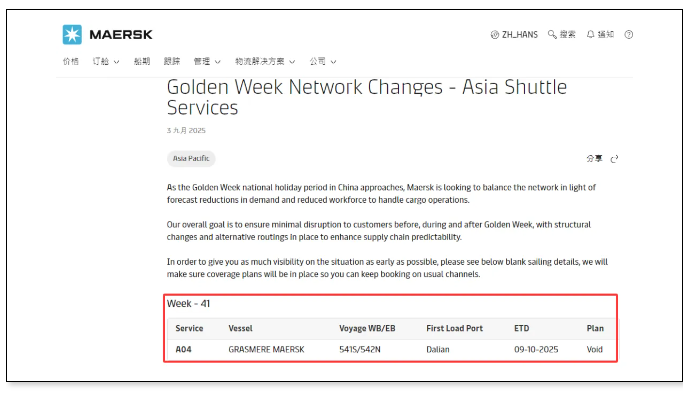Screen dimensions: 689x394
Task: Click the GRASMERE MAERSK vessel cell
Action: pos(266,350)
